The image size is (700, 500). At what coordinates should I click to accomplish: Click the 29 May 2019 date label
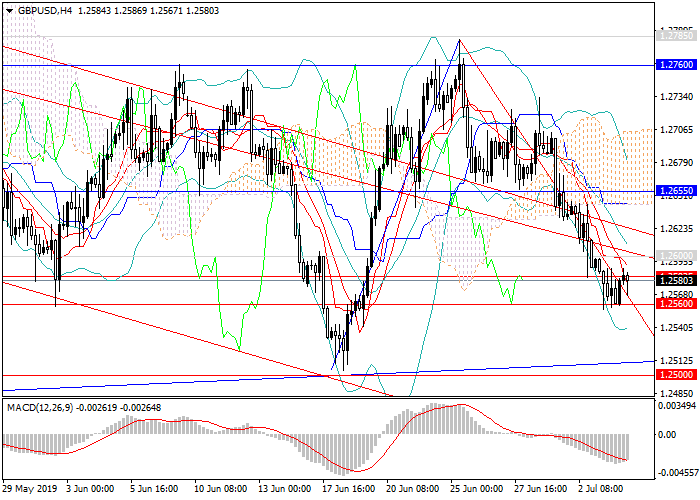pyautogui.click(x=30, y=491)
